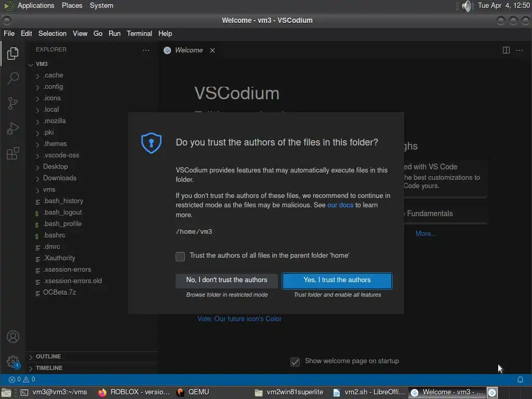
Task: Open 'Vote: Our future icon's Color' link
Action: (240, 319)
